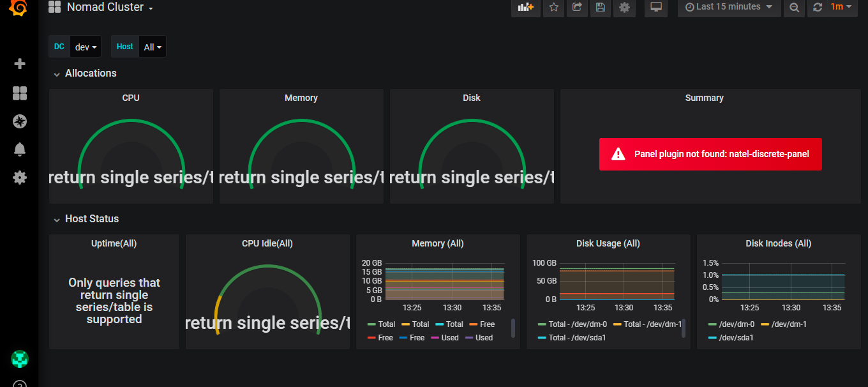Screen dimensions: 868x387
Task: Open Alerting in the sidebar
Action: [19, 149]
